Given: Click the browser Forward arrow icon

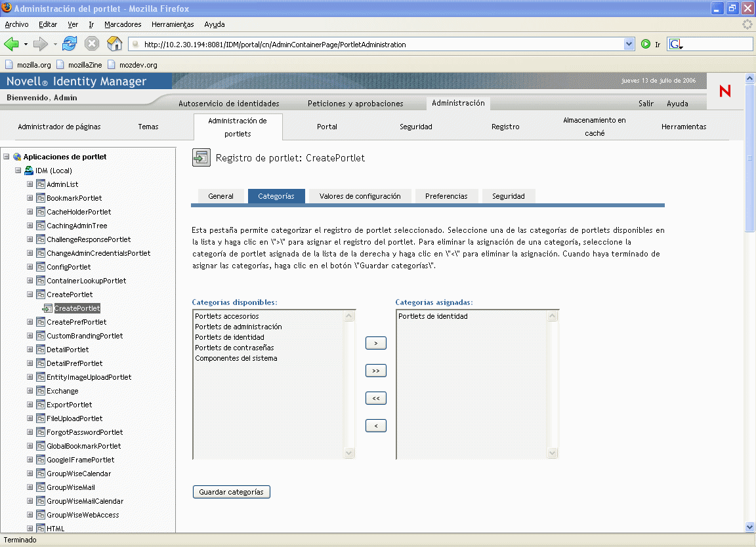Looking at the screenshot, I should 41,44.
